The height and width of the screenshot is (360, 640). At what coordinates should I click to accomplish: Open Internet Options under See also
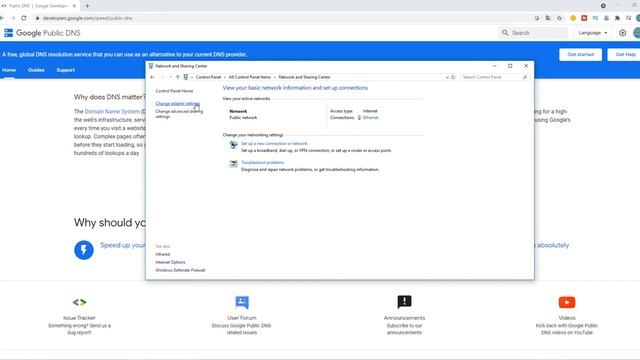170,262
